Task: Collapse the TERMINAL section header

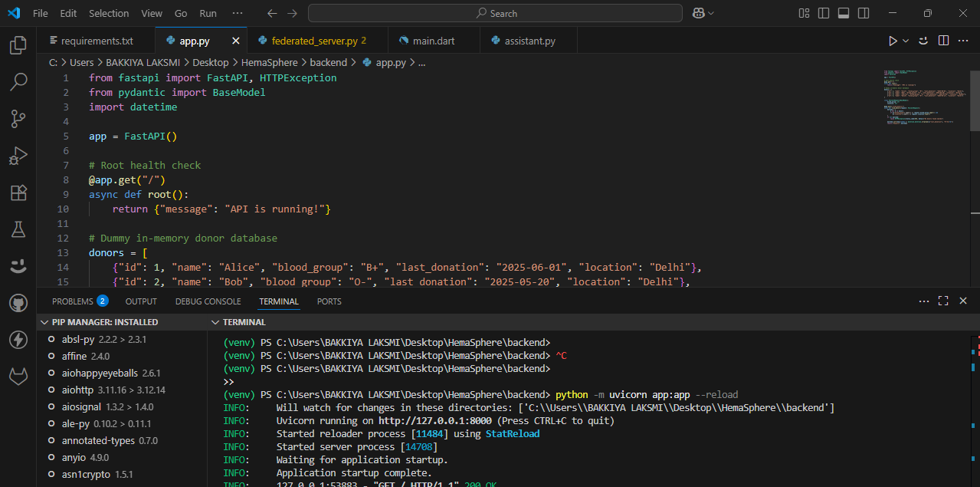Action: 244,322
